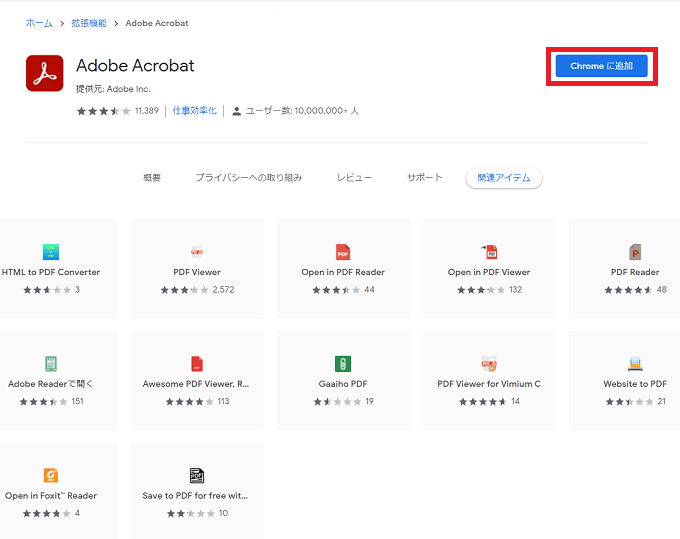Click the 提供元: Adobe Inc. text
The image size is (680, 539).
[113, 89]
